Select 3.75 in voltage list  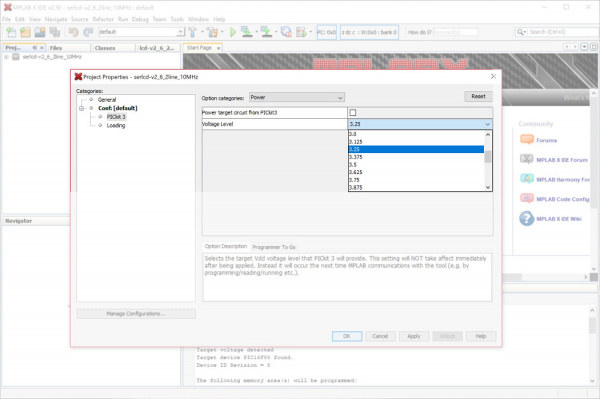point(416,180)
